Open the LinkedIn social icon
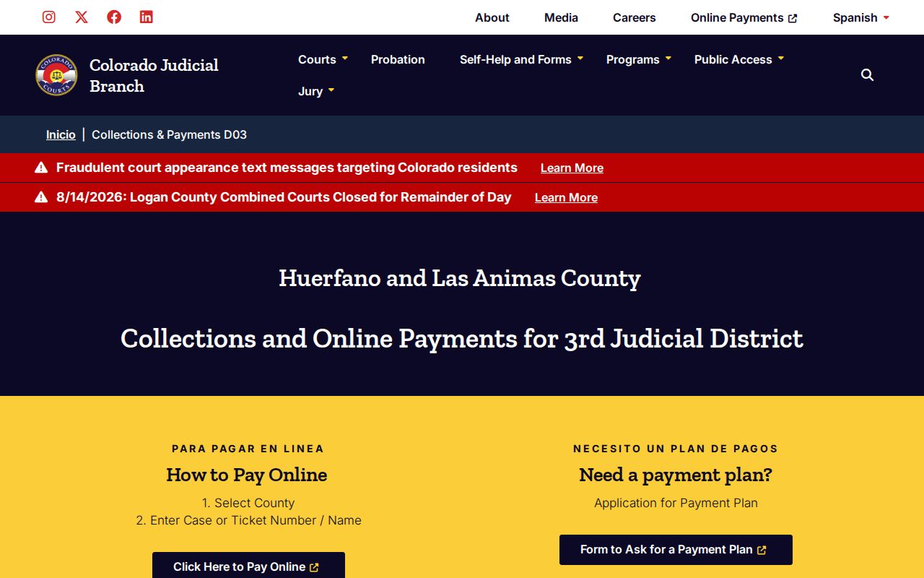Image resolution: width=924 pixels, height=578 pixels. (147, 17)
